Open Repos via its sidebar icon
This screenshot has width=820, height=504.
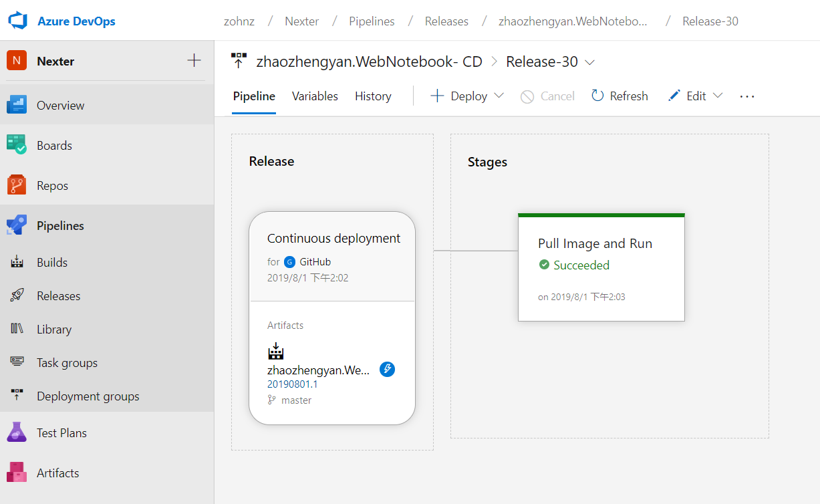pyautogui.click(x=17, y=185)
